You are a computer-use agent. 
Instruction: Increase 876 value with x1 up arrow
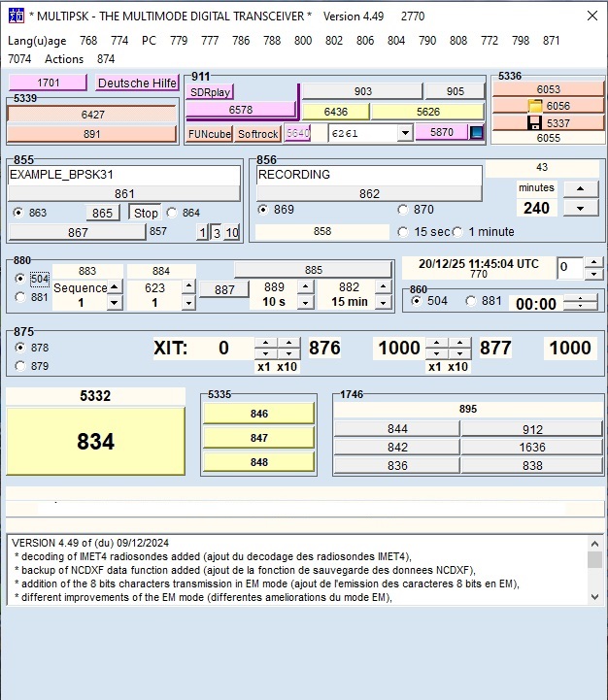click(436, 343)
